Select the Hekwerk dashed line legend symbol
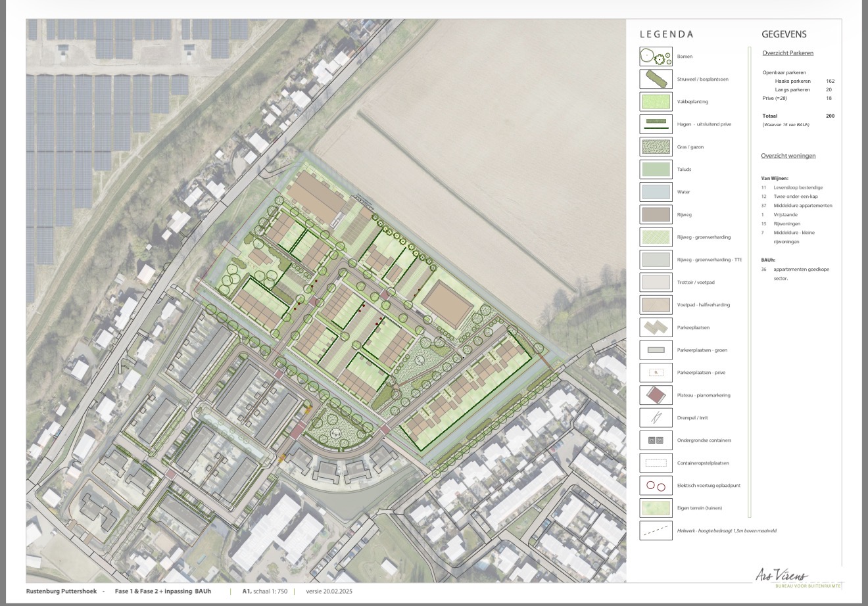The width and height of the screenshot is (868, 606). pyautogui.click(x=656, y=530)
